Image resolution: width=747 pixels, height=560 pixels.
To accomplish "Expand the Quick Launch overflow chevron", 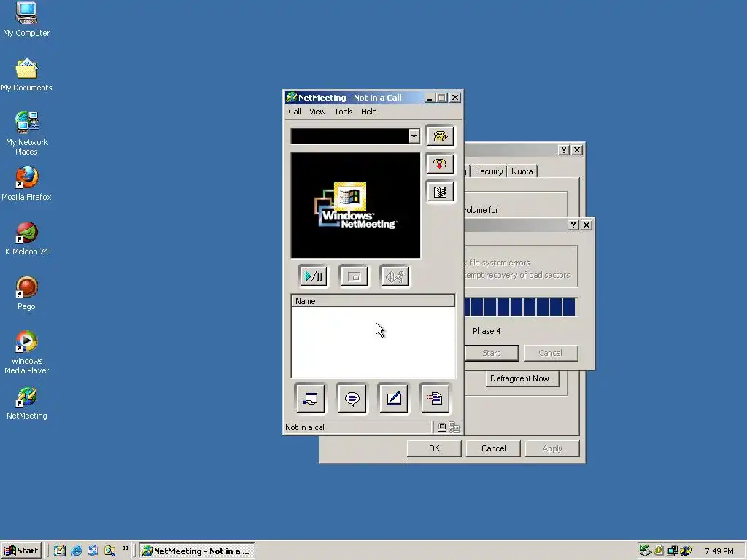I will (125, 548).
